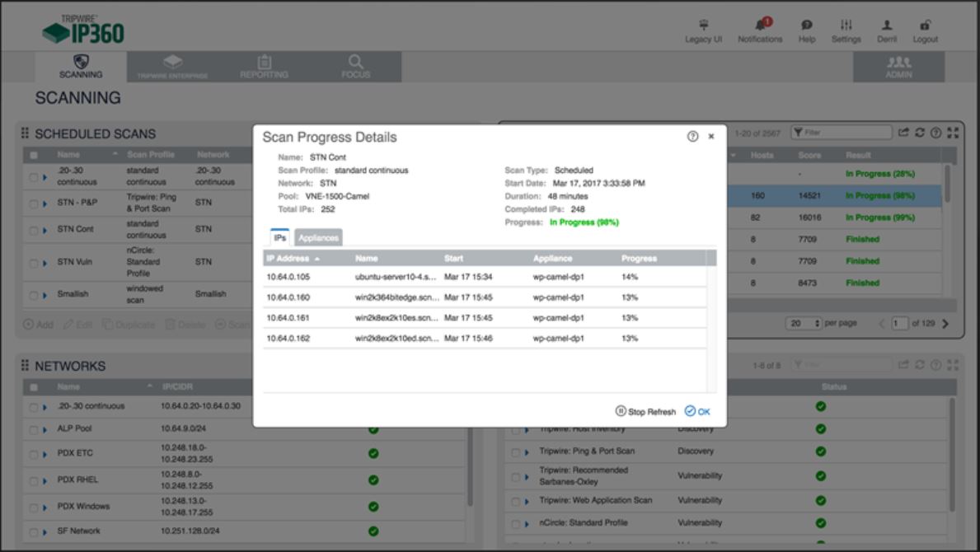The height and width of the screenshot is (552, 980).
Task: Expand the STN Vuln scan row
Action: click(x=45, y=263)
